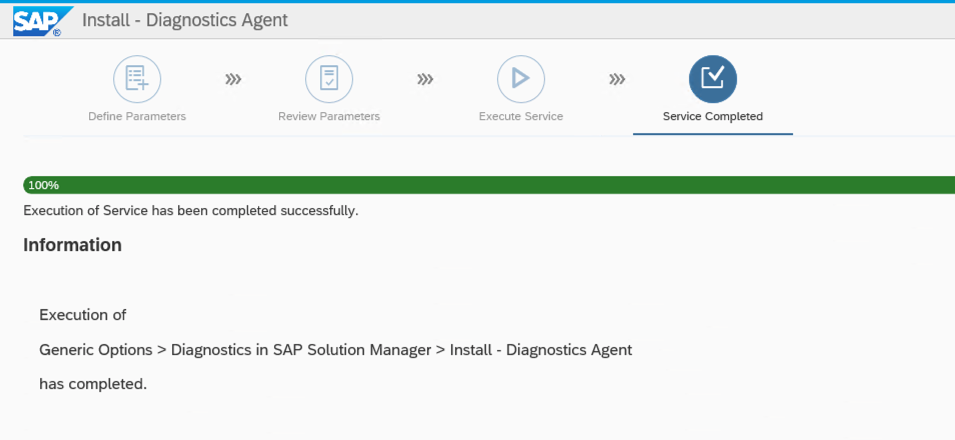Open the Service Completed step label
The image size is (955, 440).
click(x=713, y=116)
